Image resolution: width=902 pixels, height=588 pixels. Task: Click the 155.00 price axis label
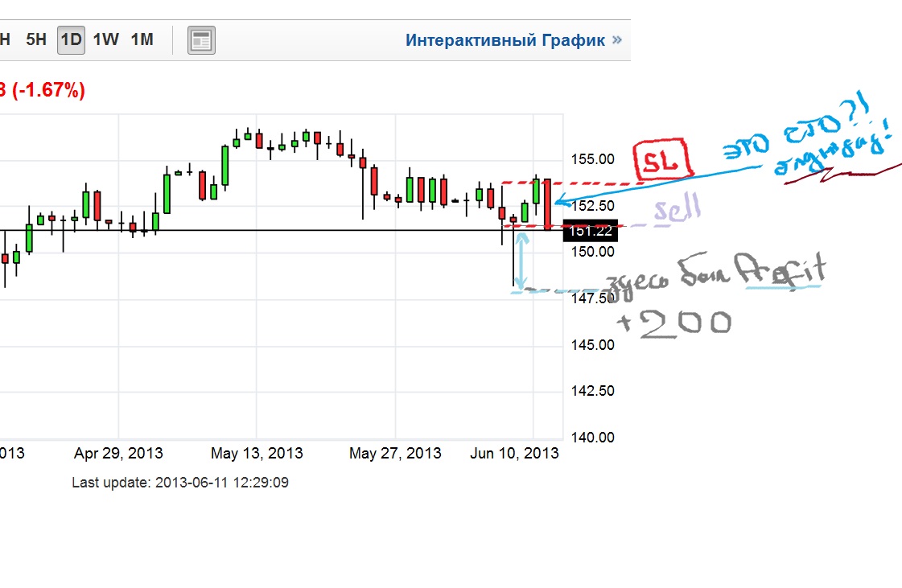click(x=592, y=159)
